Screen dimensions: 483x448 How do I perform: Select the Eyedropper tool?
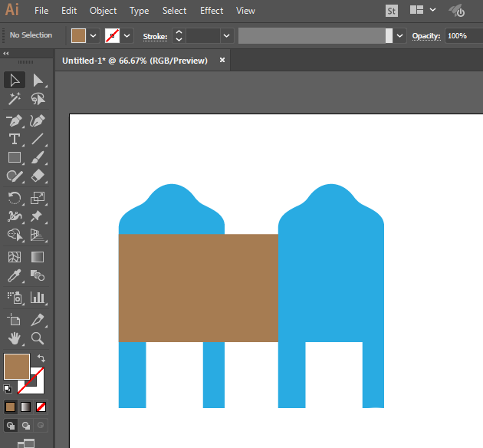[15, 276]
